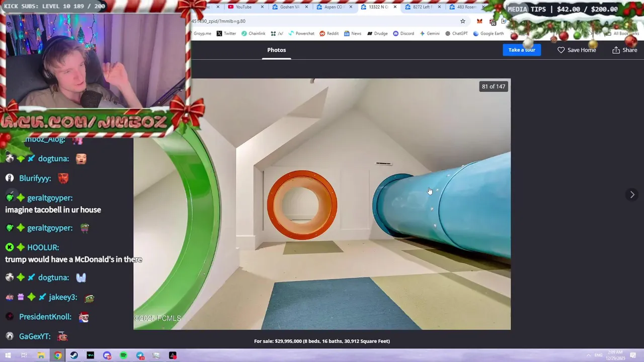
Task: Share this listing
Action: coord(624,50)
